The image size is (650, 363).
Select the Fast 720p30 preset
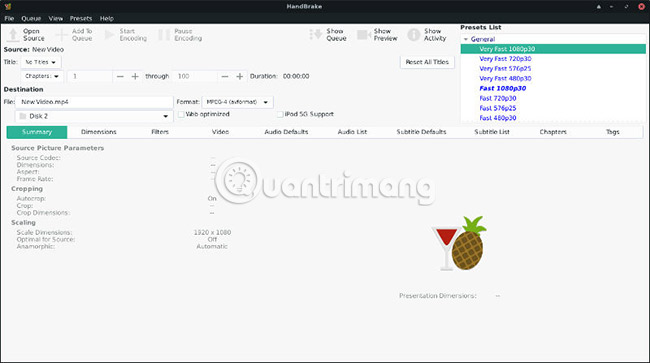[498, 98]
